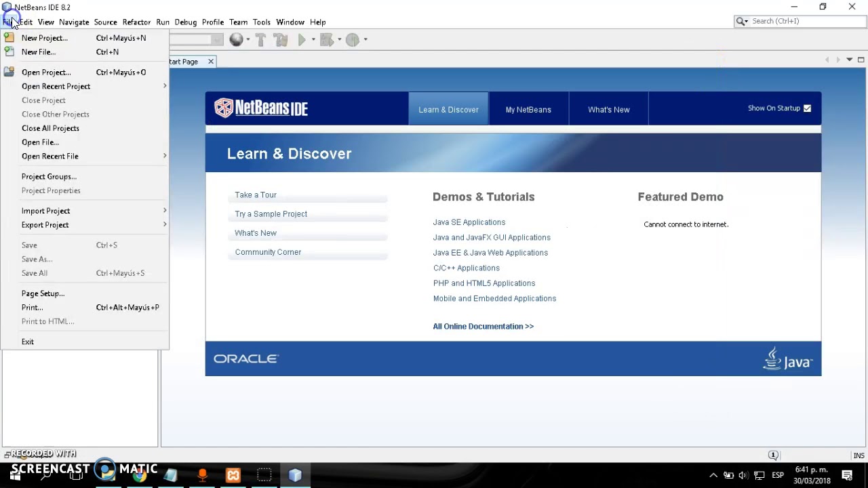Click the battery power tray icon
This screenshot has height=488, width=868.
click(x=728, y=475)
